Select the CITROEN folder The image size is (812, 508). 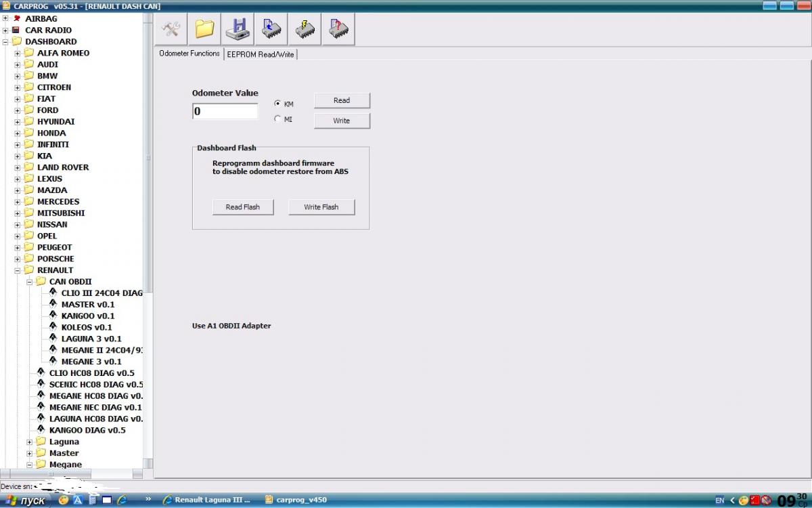(54, 87)
